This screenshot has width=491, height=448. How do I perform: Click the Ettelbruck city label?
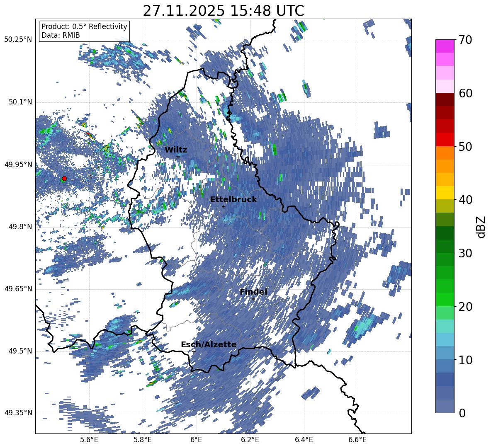[x=233, y=200]
